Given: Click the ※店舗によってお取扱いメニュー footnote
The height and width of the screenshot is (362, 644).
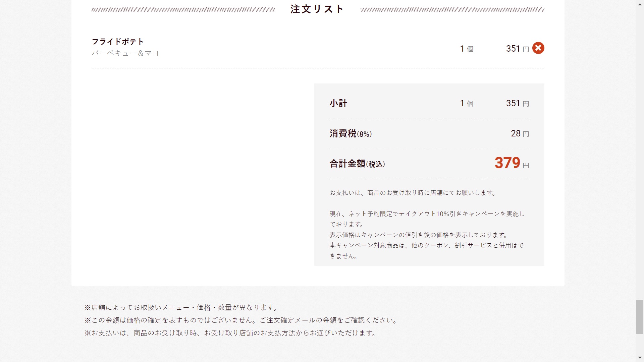Looking at the screenshot, I should [x=181, y=307].
